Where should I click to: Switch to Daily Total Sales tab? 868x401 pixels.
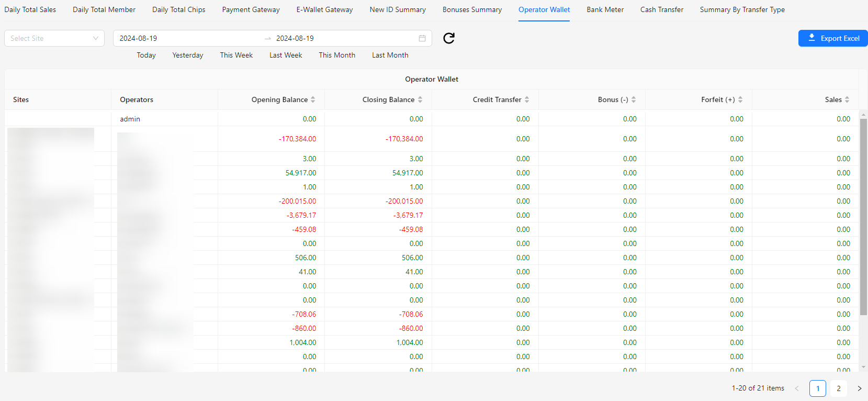pyautogui.click(x=30, y=9)
